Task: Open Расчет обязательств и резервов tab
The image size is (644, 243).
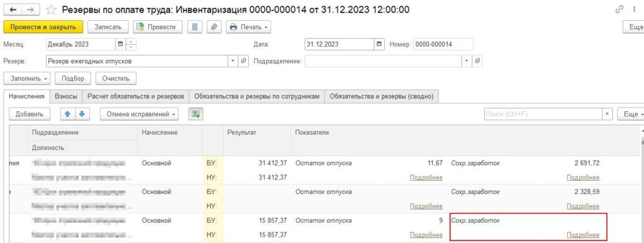Action: 136,96
